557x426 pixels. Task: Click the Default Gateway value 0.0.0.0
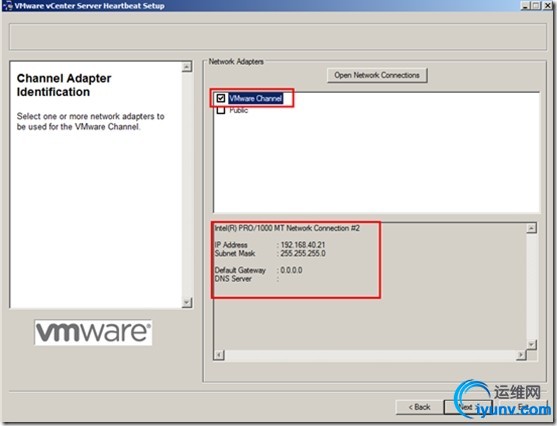coord(291,270)
